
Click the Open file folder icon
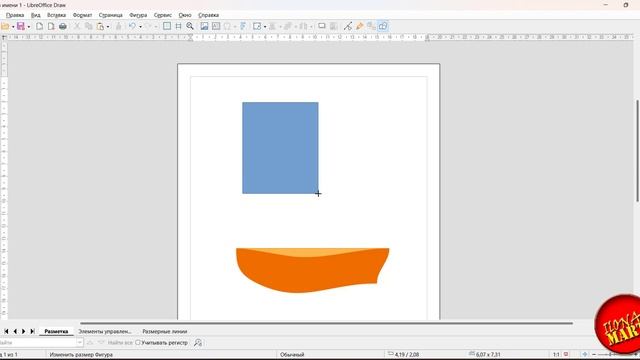tap(5, 27)
